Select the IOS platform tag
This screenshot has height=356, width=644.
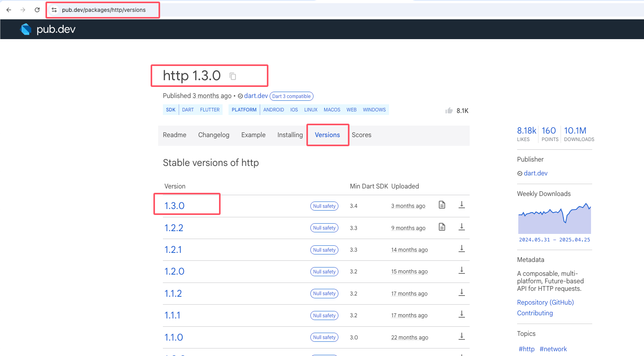pos(294,110)
